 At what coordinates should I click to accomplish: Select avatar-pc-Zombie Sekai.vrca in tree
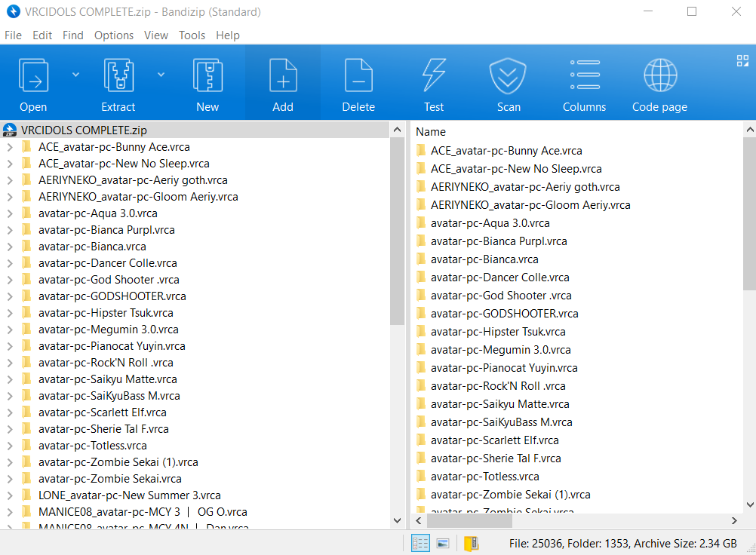(x=110, y=478)
